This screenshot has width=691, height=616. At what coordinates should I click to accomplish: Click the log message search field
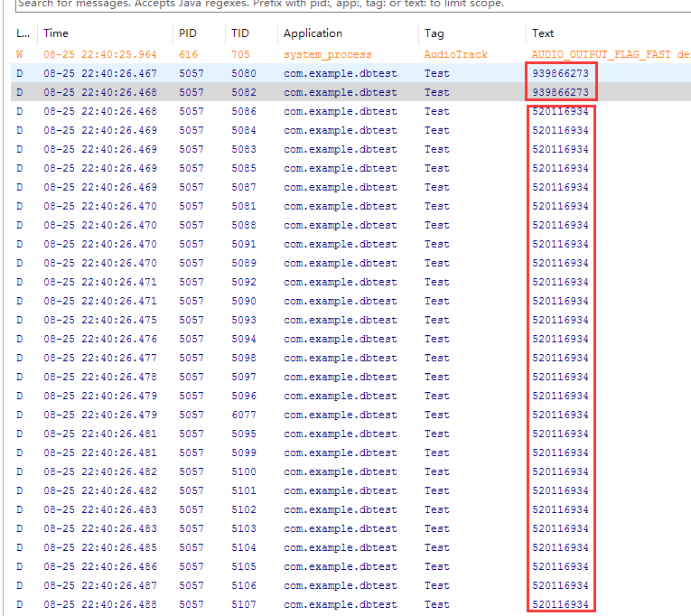pyautogui.click(x=343, y=5)
